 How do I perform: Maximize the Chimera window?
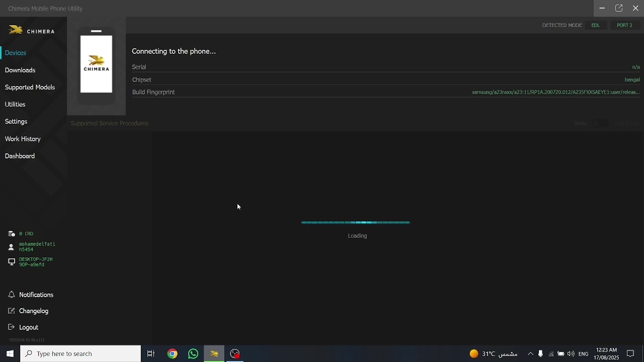coord(619,9)
